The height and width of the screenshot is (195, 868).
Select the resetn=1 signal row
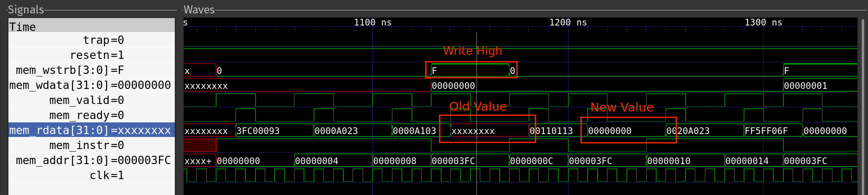pyautogui.click(x=92, y=55)
